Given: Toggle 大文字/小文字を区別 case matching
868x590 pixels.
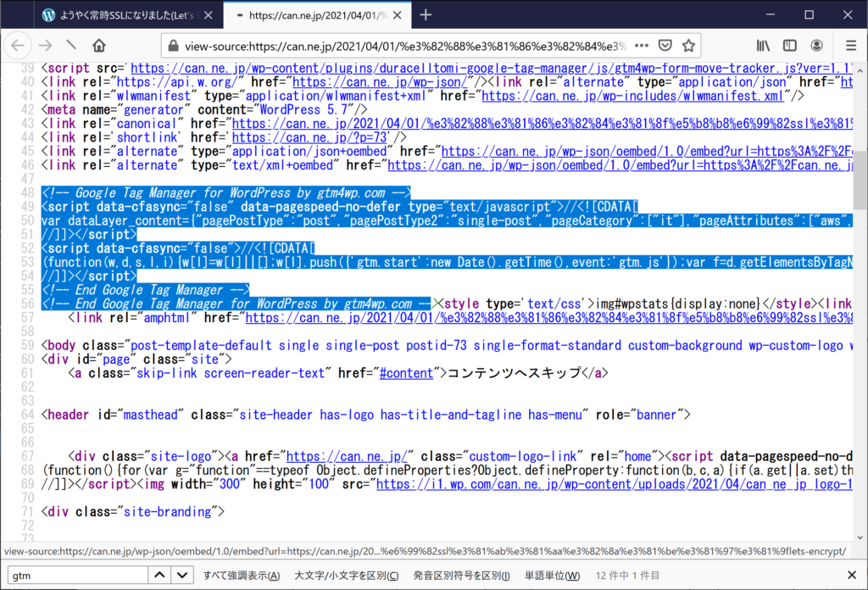Looking at the screenshot, I should (x=346, y=576).
